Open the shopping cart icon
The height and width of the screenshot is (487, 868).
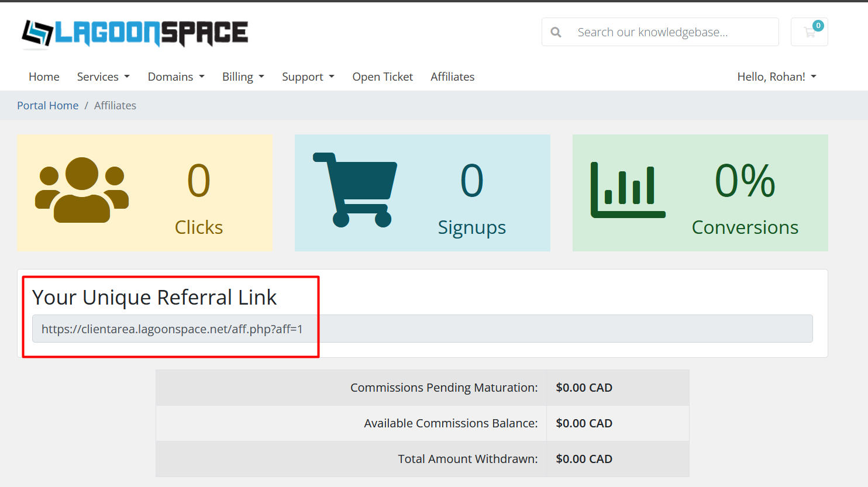click(x=810, y=32)
